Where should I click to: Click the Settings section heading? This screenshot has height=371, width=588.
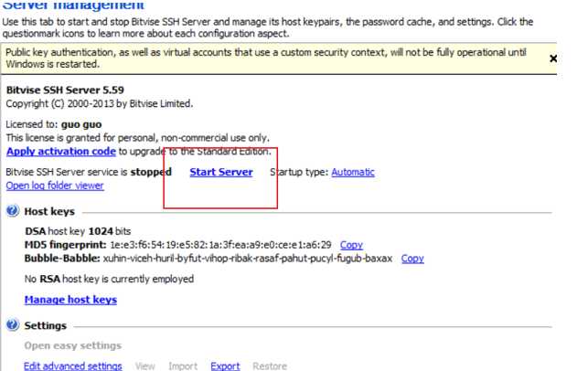tap(46, 325)
